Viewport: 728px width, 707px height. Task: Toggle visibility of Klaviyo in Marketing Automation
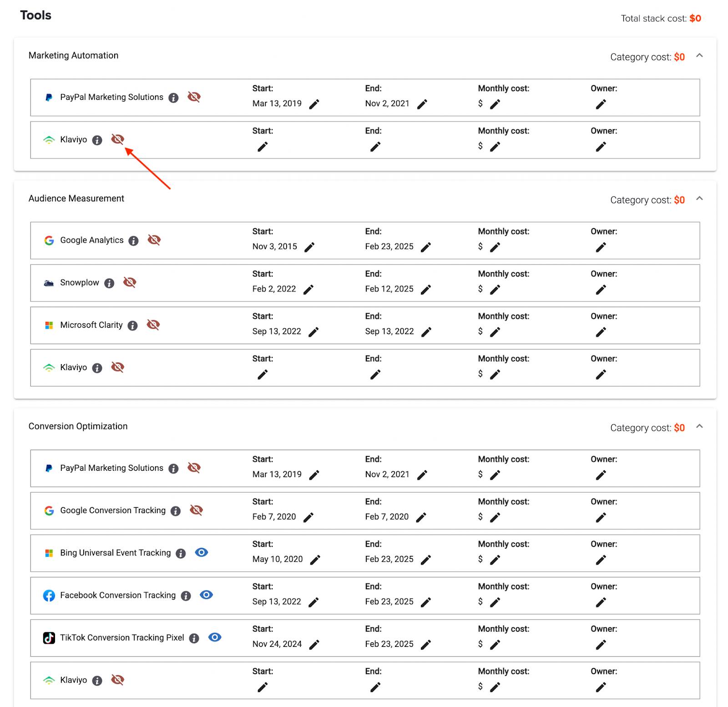click(x=117, y=139)
